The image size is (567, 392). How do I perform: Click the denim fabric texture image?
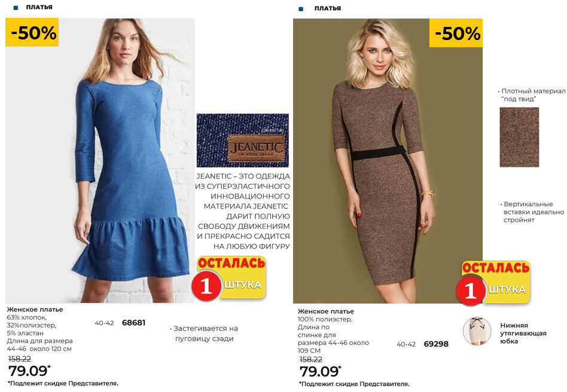pos(243,140)
